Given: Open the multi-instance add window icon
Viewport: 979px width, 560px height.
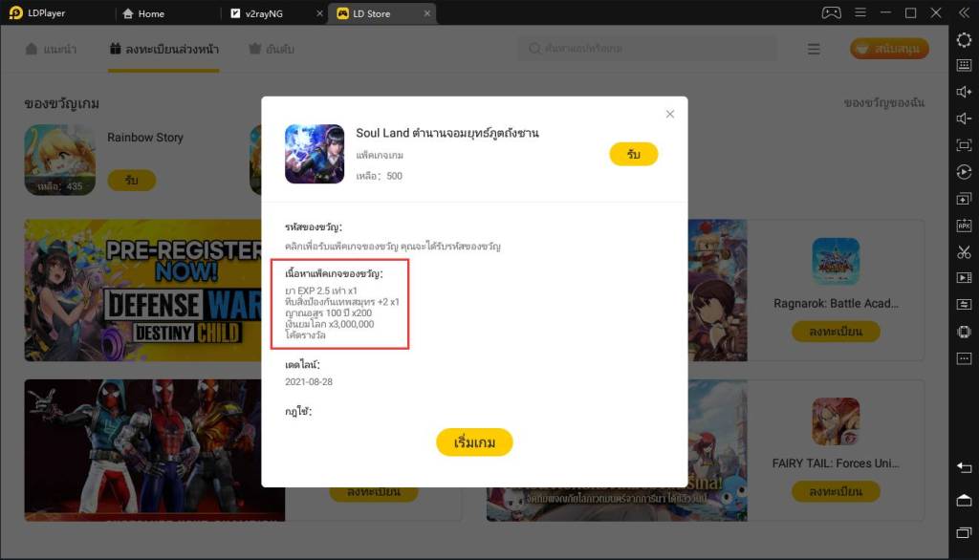Looking at the screenshot, I should pyautogui.click(x=964, y=199).
